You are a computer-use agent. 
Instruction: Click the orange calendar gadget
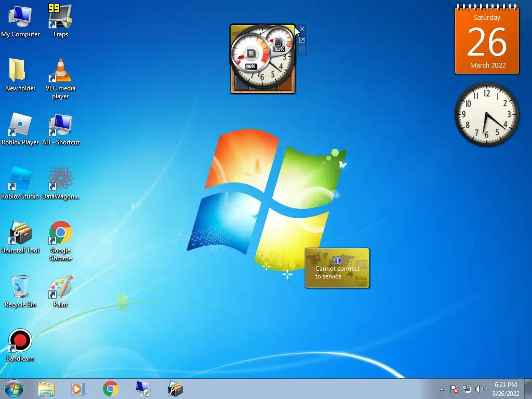click(x=487, y=39)
